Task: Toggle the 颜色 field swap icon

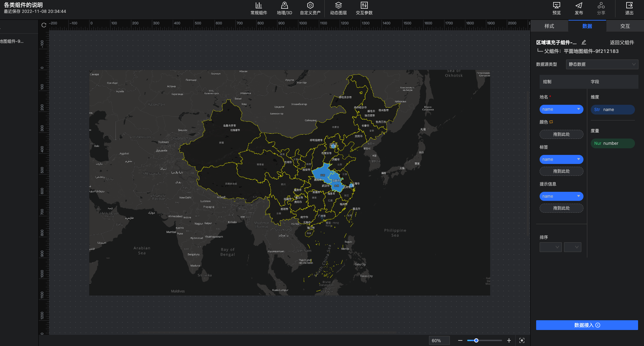Action: point(551,122)
